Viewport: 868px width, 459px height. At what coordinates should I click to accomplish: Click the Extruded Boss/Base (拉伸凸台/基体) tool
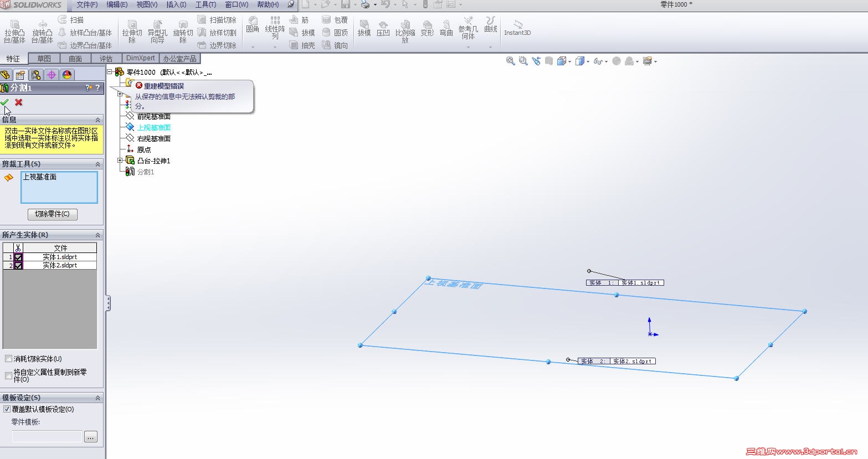tap(14, 32)
